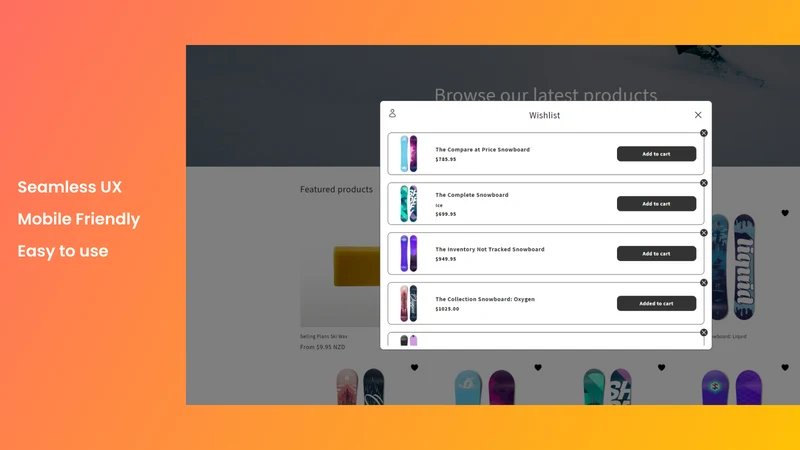Click the From $9.95 NZD price

point(322,347)
